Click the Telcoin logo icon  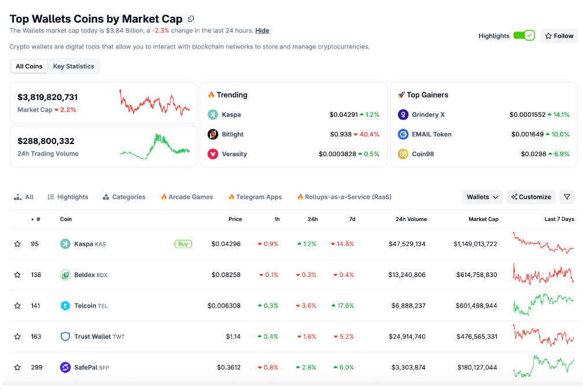click(x=65, y=305)
